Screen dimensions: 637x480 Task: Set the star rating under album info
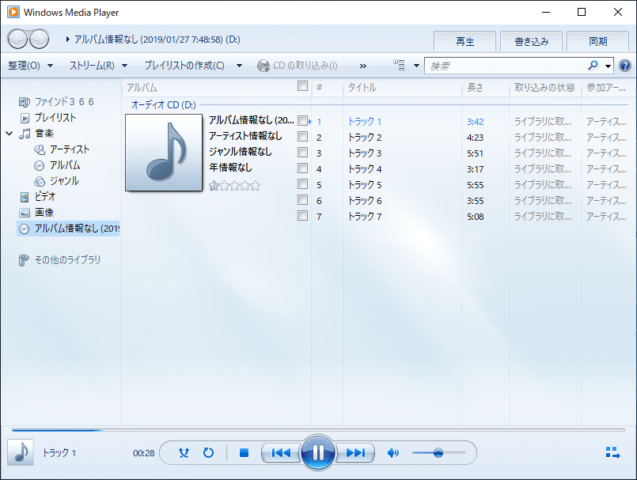click(234, 186)
